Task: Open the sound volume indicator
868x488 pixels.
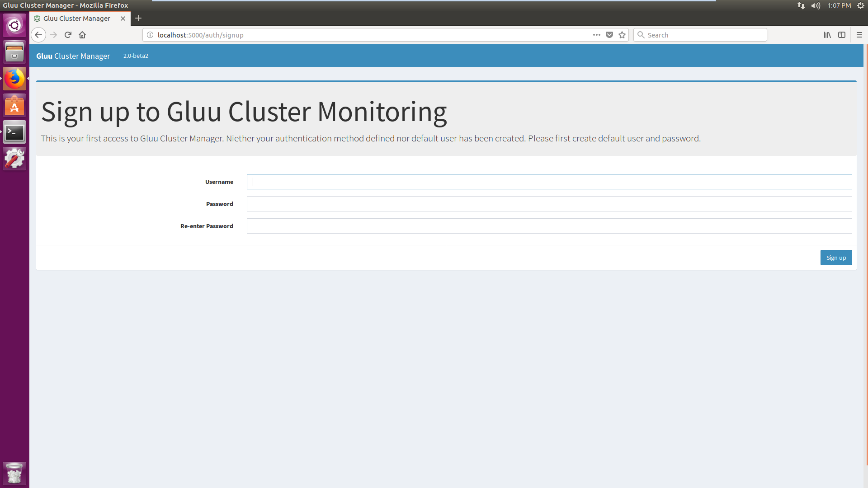Action: (x=816, y=5)
